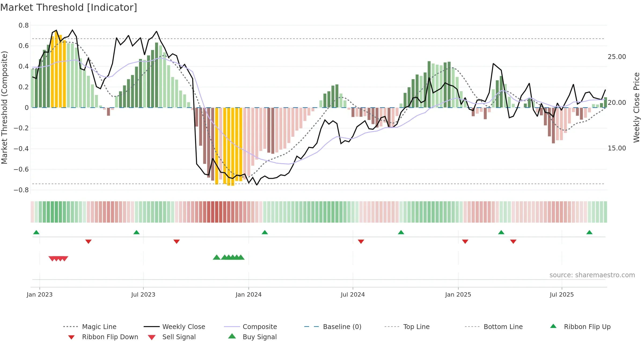Click the Jul 2024 x-axis label
Screen dimensions: 644x362
pyautogui.click(x=353, y=295)
